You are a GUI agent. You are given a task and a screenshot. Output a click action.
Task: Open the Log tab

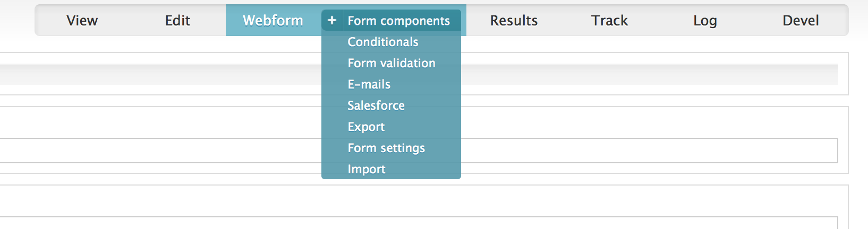tap(705, 20)
